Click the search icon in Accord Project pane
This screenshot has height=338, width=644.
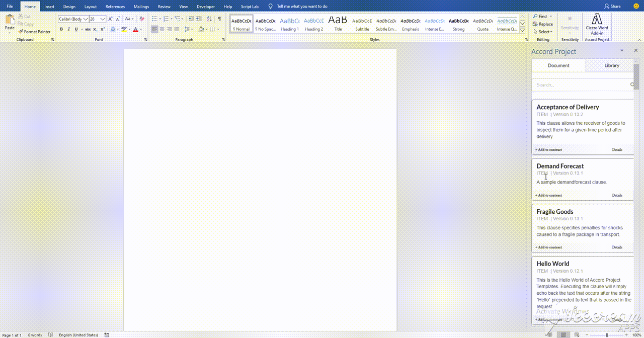pyautogui.click(x=632, y=84)
